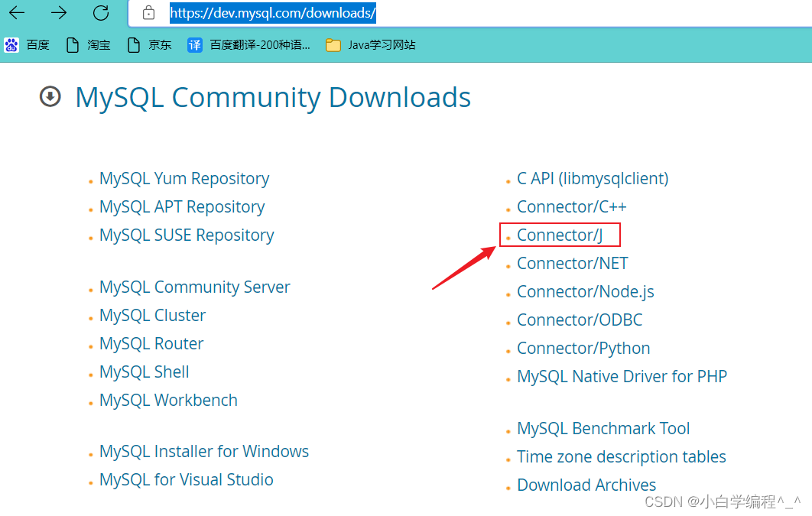
Task: Open MySQL Native Driver for PHP link
Action: coord(622,376)
